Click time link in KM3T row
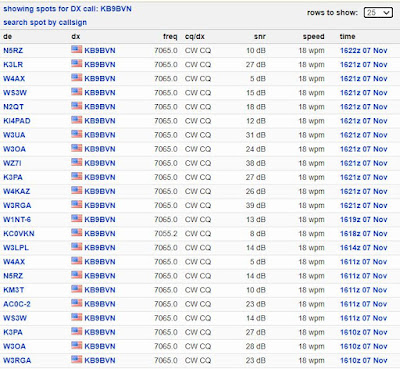Screen dimensions: 400x369 tap(364, 290)
